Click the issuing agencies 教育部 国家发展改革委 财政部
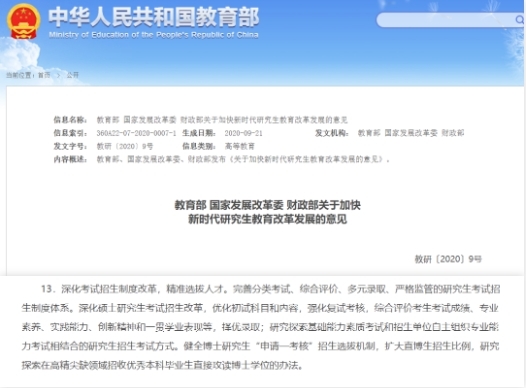This screenshot has height=388, width=526. point(411,133)
